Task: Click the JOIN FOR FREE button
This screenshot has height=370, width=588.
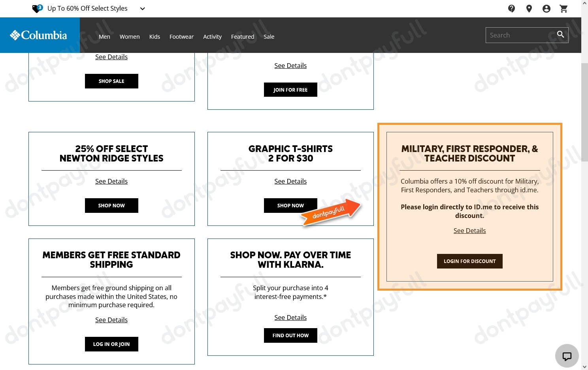Action: coord(290,90)
